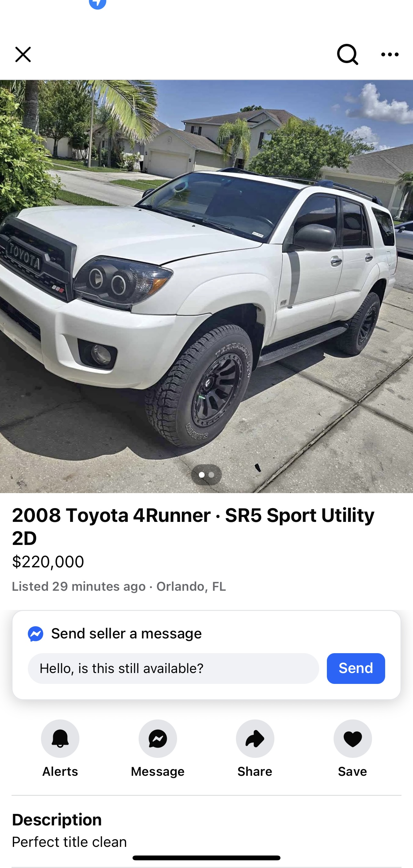Tap the Description heading
The image size is (413, 868).
[x=57, y=819]
